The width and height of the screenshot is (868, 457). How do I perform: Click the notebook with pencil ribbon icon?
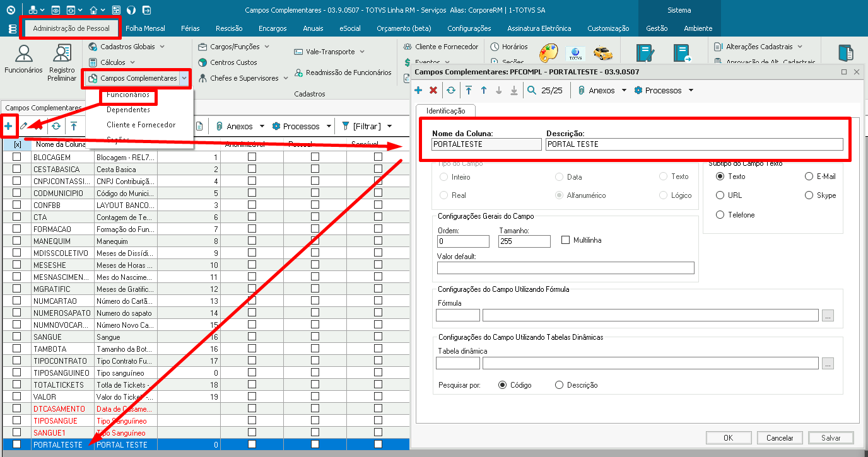(x=645, y=54)
